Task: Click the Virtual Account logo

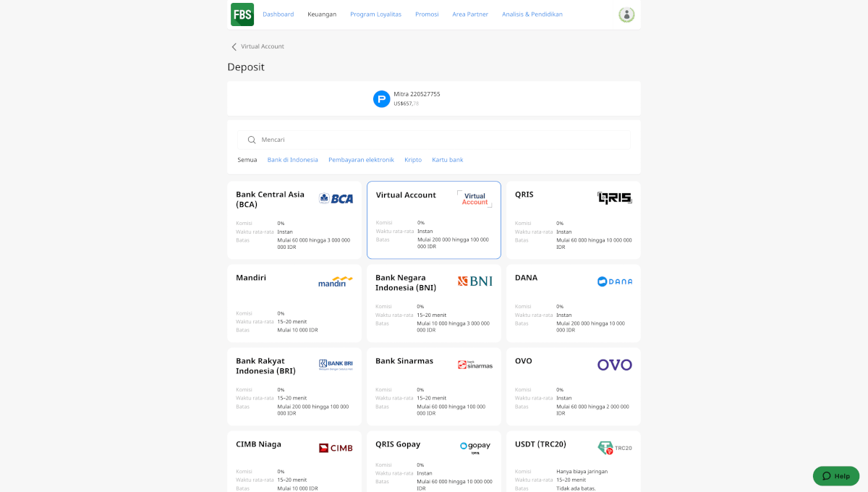Action: (x=475, y=199)
